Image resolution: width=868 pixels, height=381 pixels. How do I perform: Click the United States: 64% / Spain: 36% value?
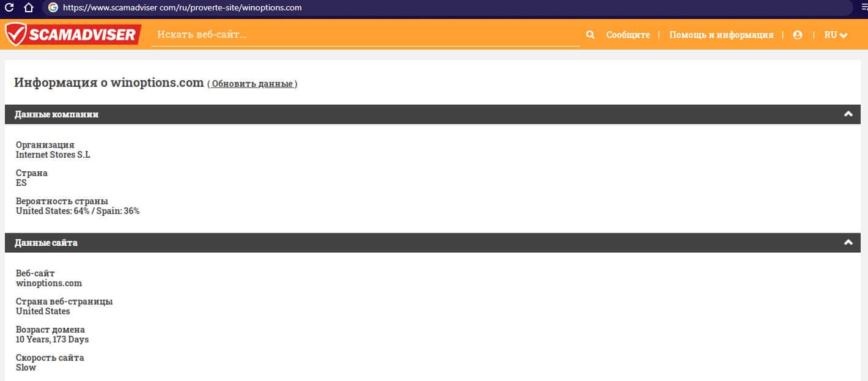(78, 211)
